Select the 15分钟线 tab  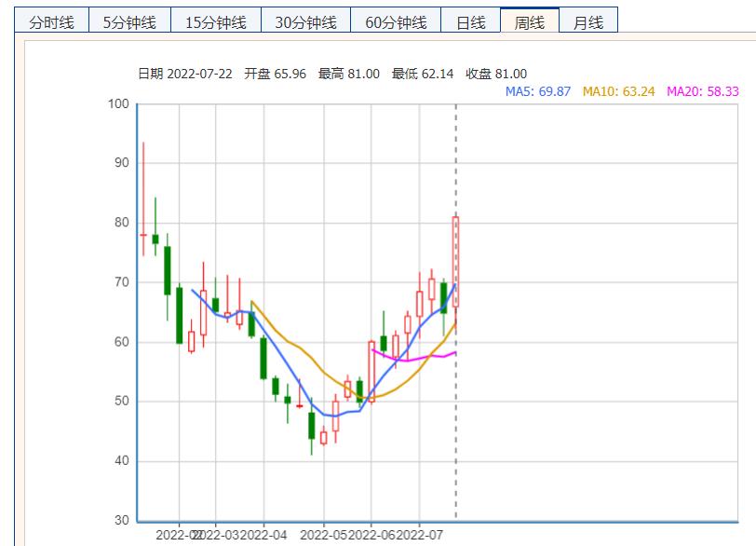[x=216, y=22]
